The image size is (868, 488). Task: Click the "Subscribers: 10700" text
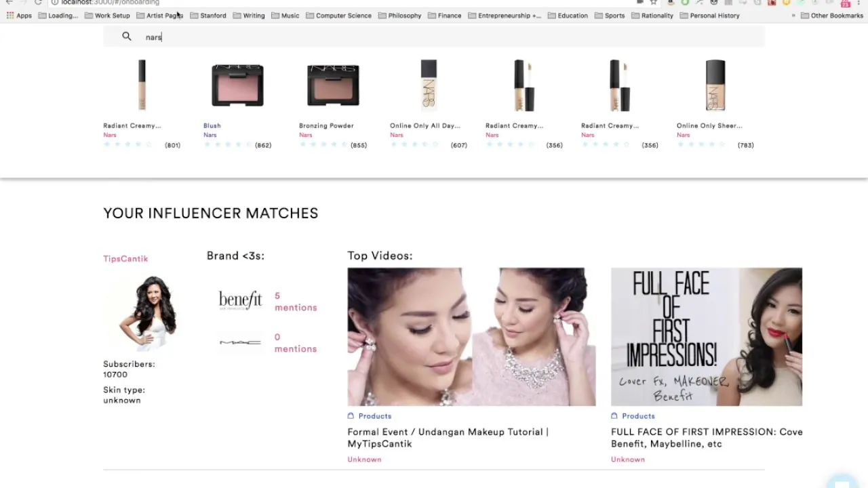129,369
